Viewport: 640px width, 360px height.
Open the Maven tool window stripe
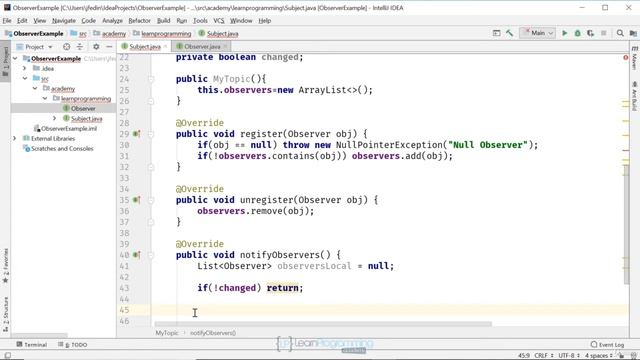(634, 58)
